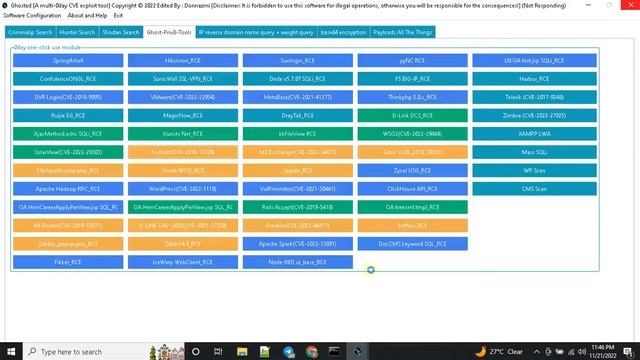Click the kkFileView RCE button
This screenshot has width=640, height=360.
[x=298, y=134]
